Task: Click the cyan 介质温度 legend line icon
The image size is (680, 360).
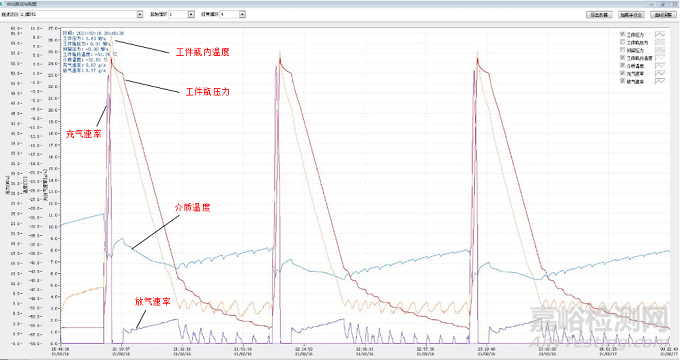Action: pos(659,65)
